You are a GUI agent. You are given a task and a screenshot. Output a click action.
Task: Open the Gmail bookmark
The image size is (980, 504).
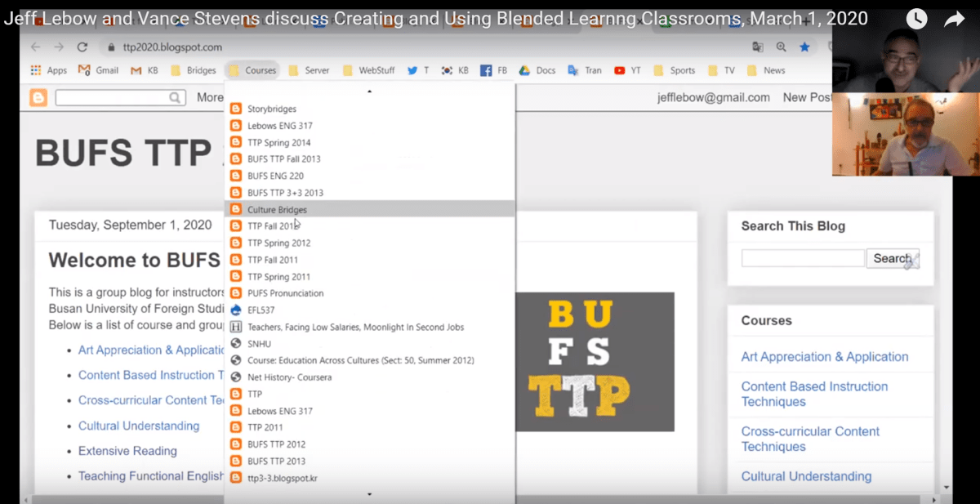98,70
